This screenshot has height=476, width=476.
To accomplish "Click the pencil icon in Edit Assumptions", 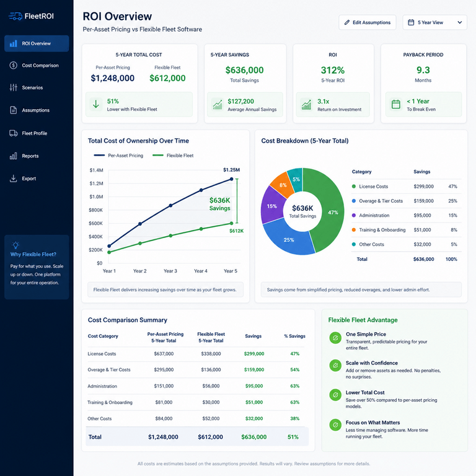I will [347, 22].
